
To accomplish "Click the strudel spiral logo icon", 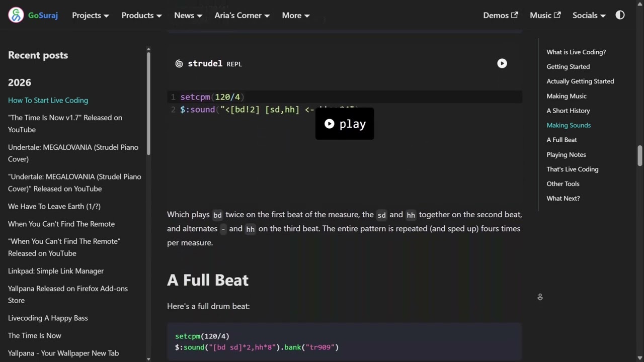I will [179, 64].
